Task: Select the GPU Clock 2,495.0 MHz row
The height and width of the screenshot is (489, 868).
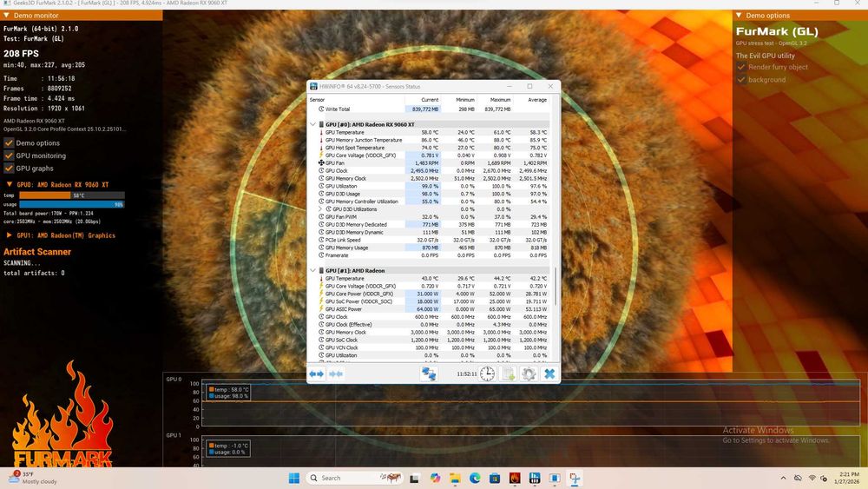Action: 430,171
